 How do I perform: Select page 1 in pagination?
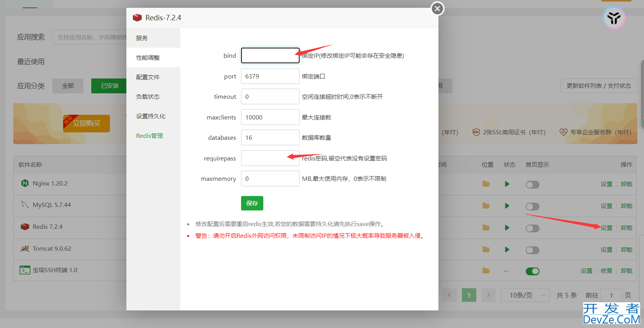pos(469,295)
